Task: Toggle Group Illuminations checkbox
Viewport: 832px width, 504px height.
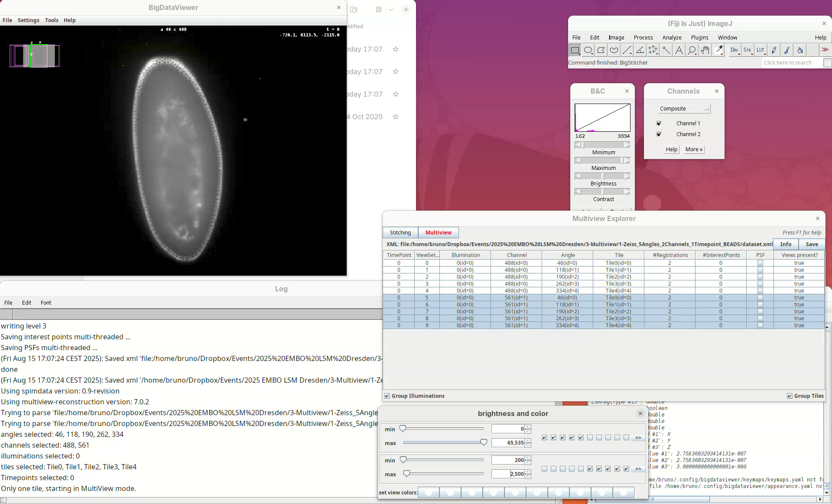Action: tap(387, 396)
